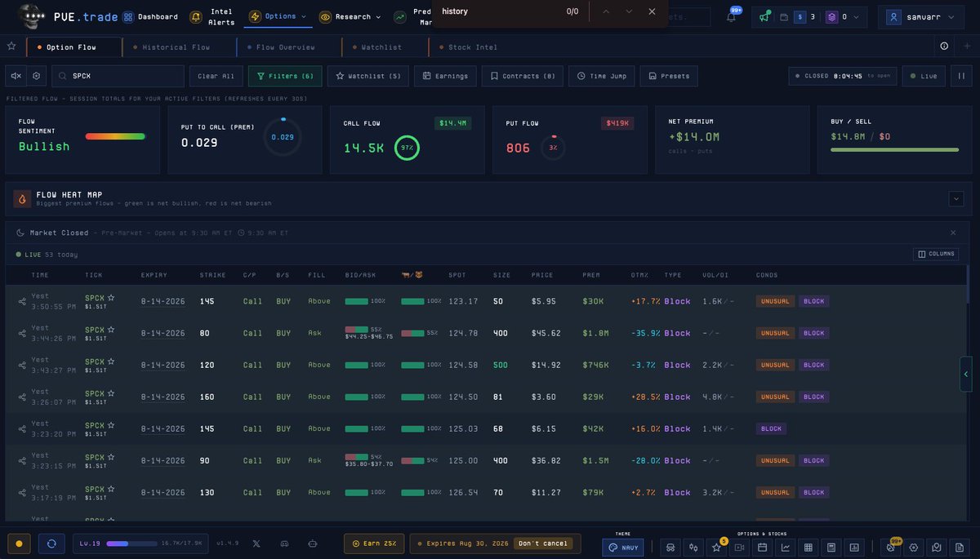The width and height of the screenshot is (980, 559).
Task: Click footer star icon with the 5 badge
Action: [716, 547]
